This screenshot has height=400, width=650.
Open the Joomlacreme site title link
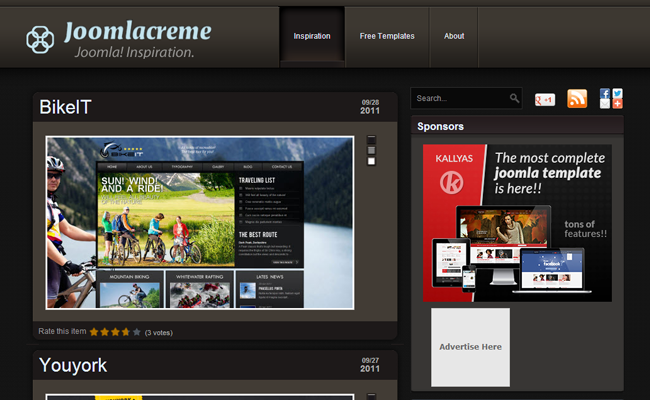pyautogui.click(x=138, y=31)
